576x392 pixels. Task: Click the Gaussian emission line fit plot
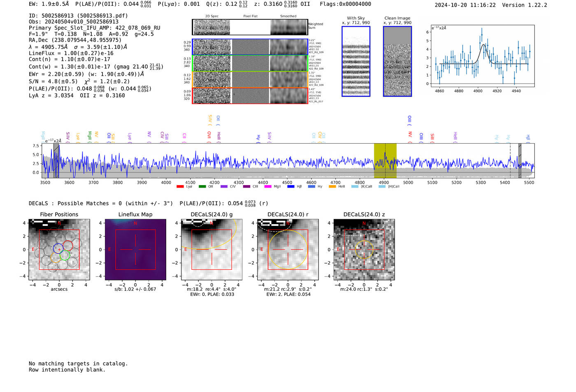(x=483, y=56)
